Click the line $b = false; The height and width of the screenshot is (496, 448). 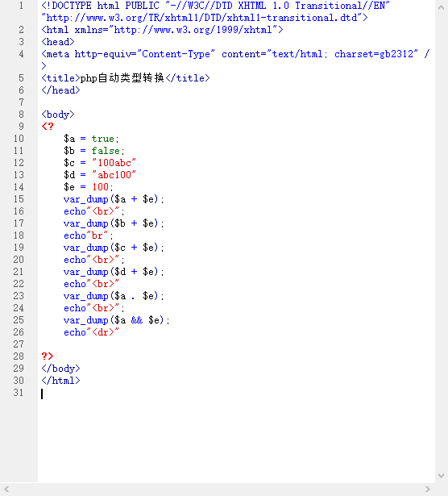94,151
